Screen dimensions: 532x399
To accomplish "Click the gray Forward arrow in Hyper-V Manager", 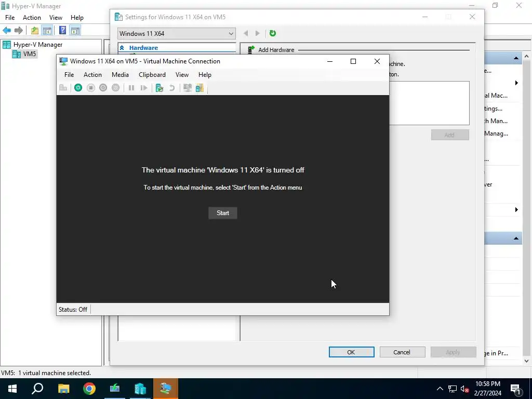I will [19, 31].
